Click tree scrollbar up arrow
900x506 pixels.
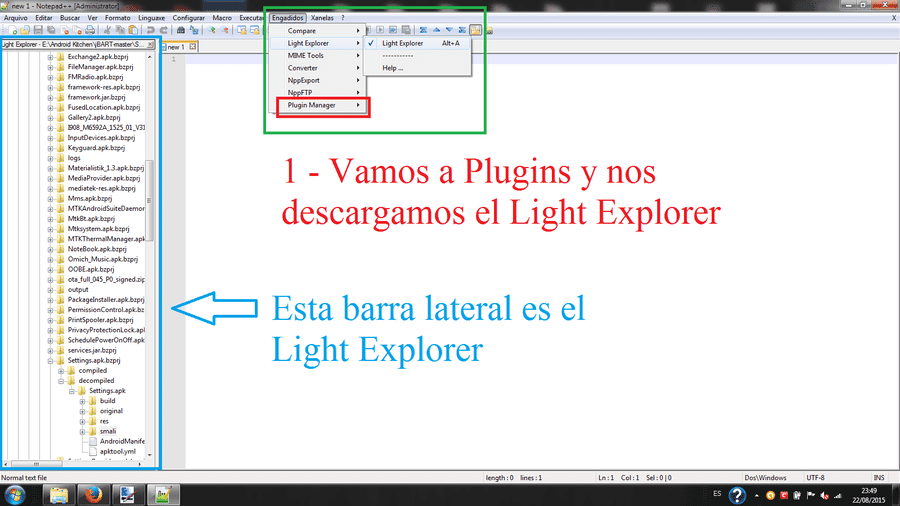(x=150, y=57)
